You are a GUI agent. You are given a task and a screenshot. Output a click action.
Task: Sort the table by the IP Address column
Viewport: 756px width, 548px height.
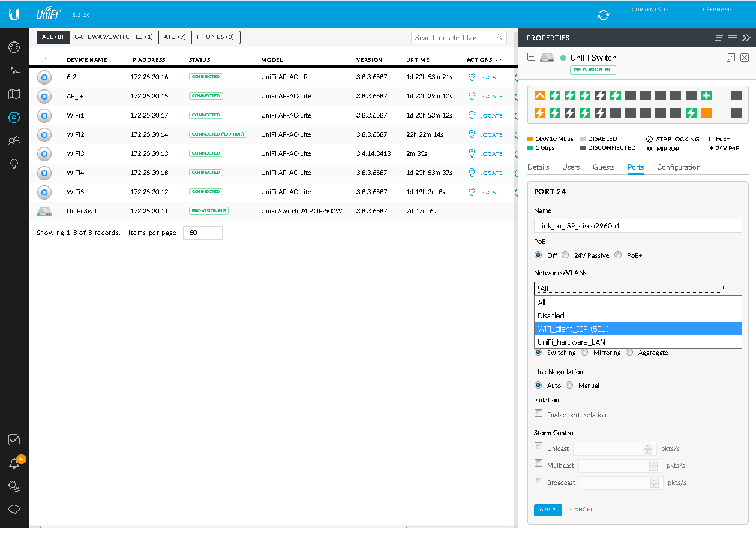pos(147,60)
